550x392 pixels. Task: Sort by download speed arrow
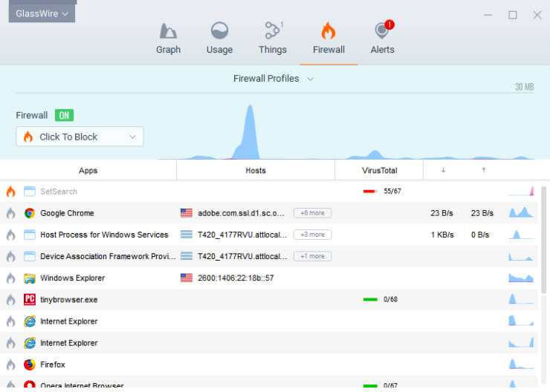tap(443, 170)
